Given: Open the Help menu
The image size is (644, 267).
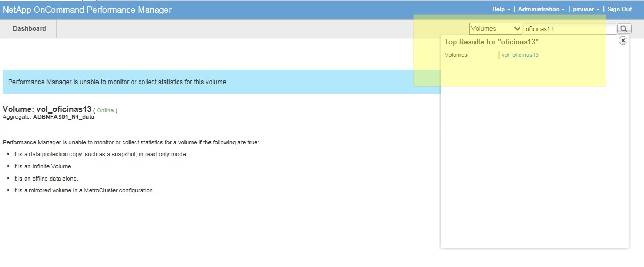Looking at the screenshot, I should [501, 9].
